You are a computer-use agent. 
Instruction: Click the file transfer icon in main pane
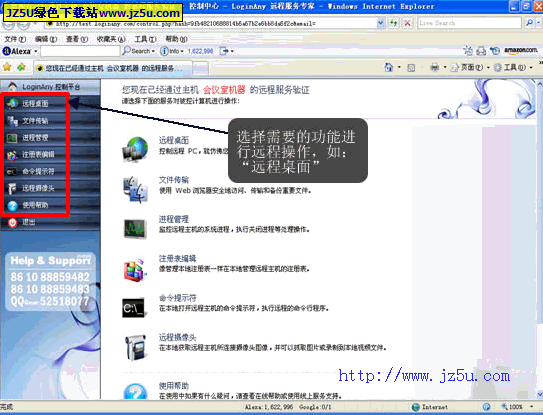click(x=135, y=189)
